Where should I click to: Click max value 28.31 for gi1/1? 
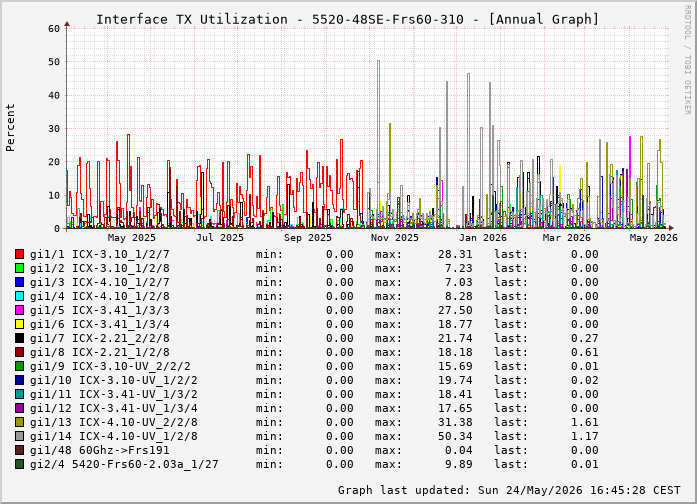[455, 254]
